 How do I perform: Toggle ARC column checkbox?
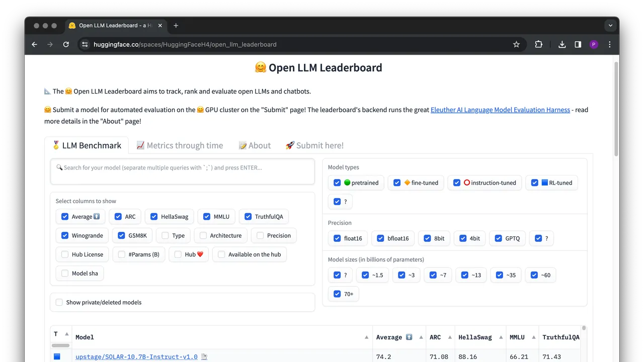(x=118, y=217)
